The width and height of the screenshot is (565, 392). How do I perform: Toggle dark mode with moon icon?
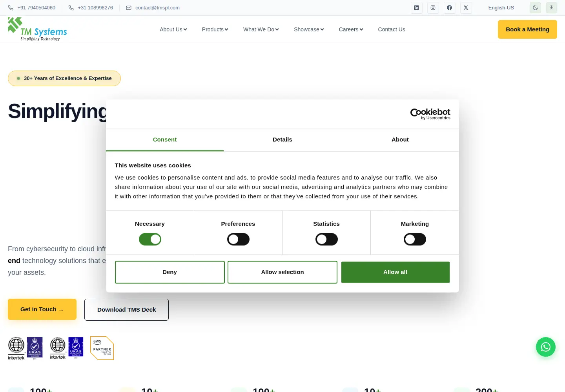(x=535, y=7)
